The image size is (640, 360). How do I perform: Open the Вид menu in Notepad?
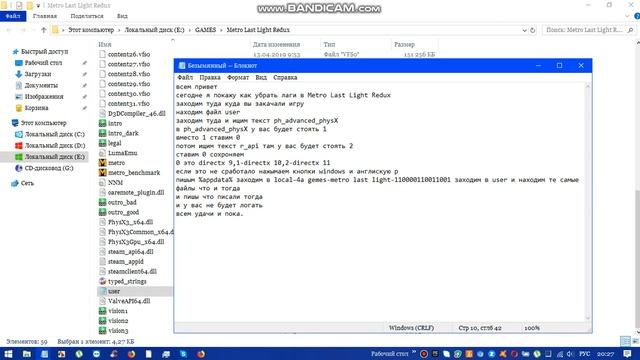261,77
